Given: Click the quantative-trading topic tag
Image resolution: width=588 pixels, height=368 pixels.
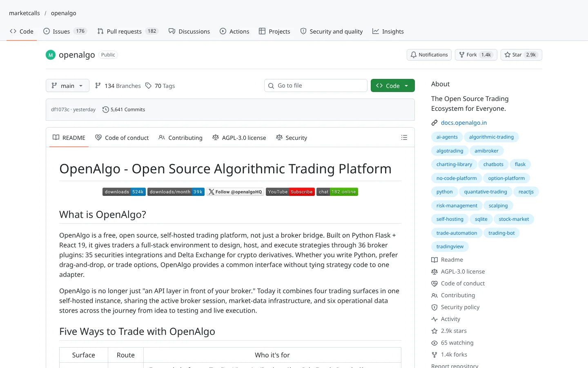Looking at the screenshot, I should tap(486, 192).
